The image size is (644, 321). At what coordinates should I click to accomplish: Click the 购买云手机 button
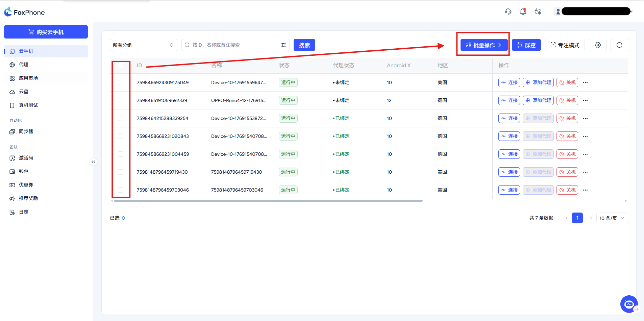coord(46,32)
